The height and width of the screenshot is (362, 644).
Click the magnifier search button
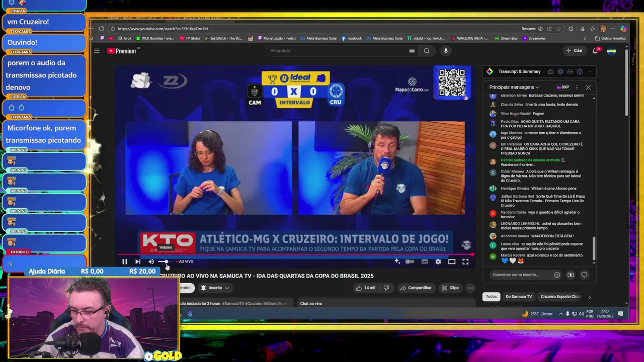(427, 50)
